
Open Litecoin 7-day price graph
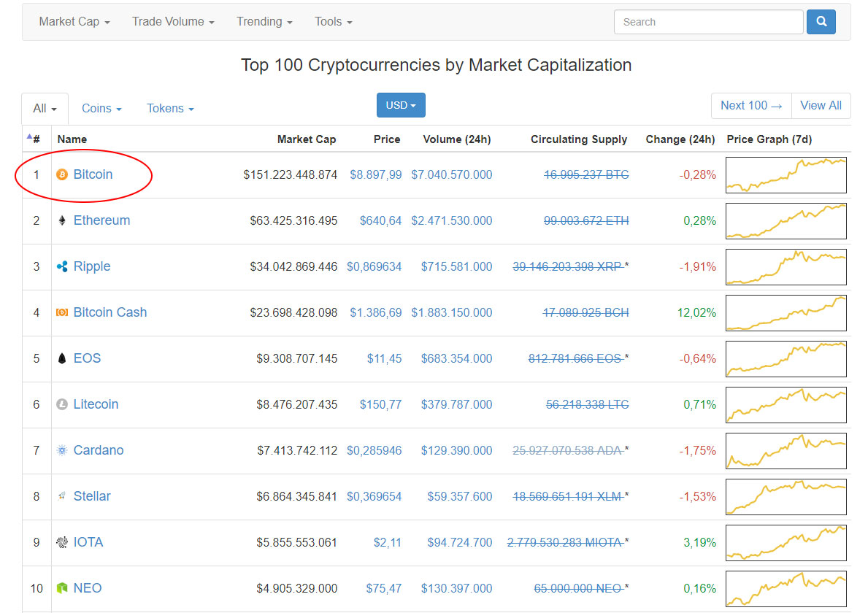click(x=786, y=404)
